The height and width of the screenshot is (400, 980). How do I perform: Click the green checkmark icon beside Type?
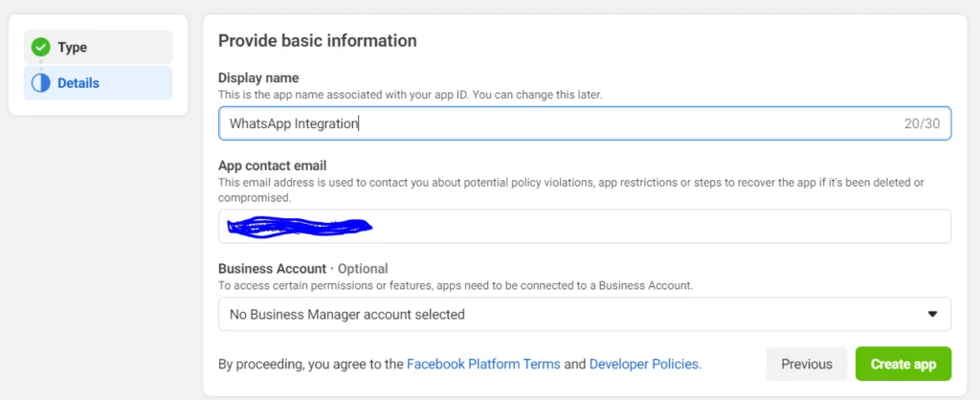[40, 47]
